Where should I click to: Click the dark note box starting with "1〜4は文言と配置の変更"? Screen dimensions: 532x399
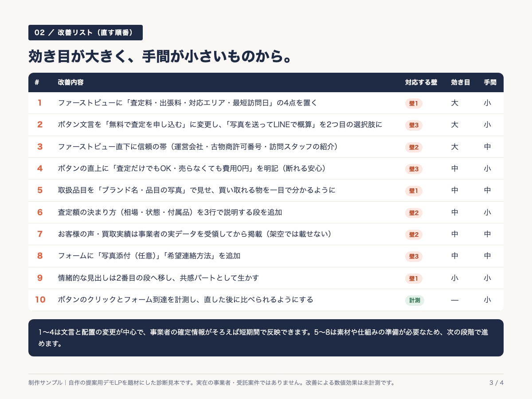pos(266,338)
